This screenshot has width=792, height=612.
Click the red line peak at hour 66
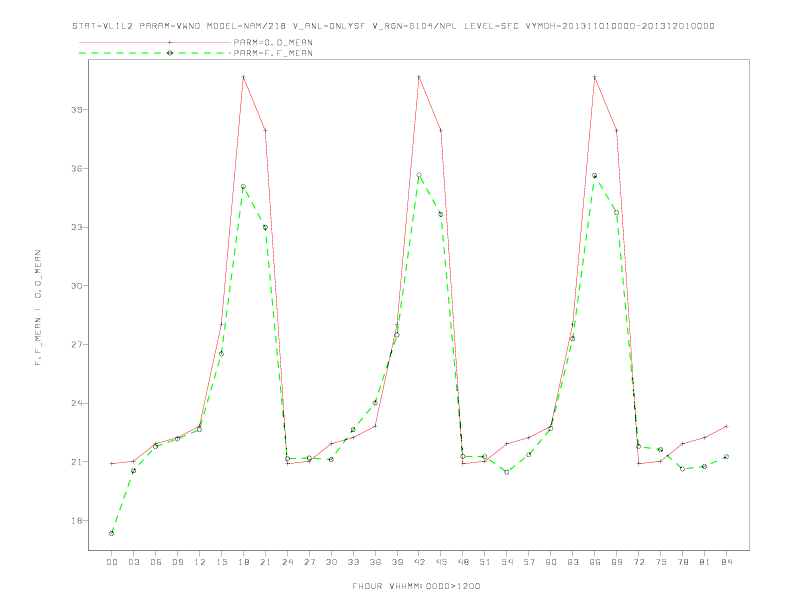click(595, 77)
